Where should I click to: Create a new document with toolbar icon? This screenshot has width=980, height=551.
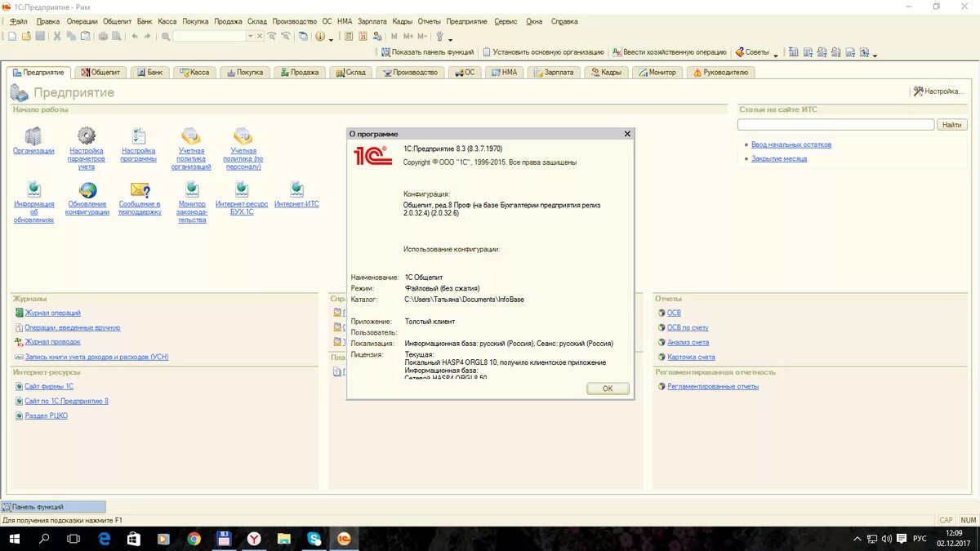[x=12, y=36]
